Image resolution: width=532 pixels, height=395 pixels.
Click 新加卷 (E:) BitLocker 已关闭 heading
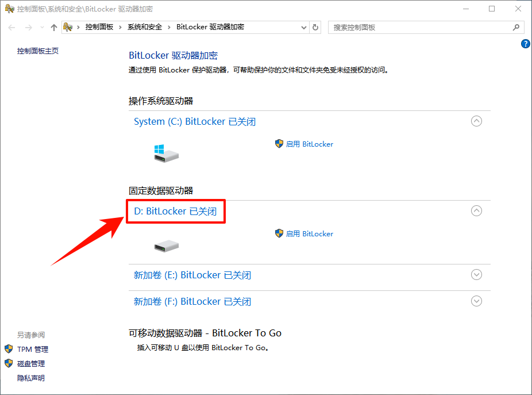point(192,275)
